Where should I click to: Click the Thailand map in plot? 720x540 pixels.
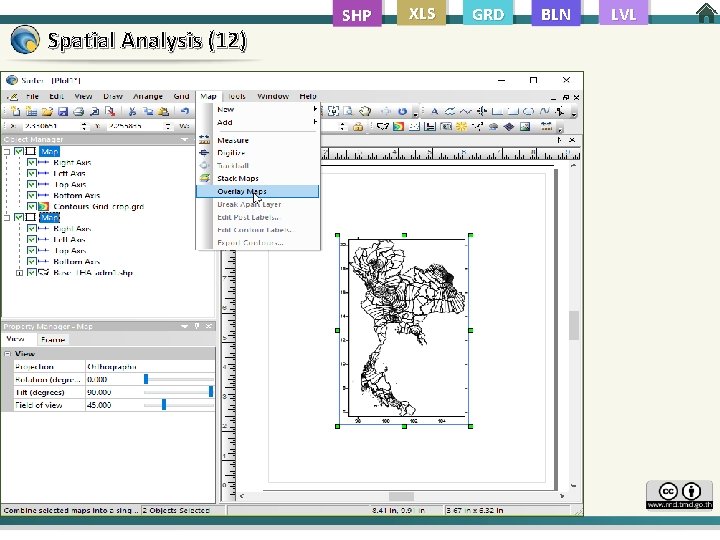pos(404,328)
